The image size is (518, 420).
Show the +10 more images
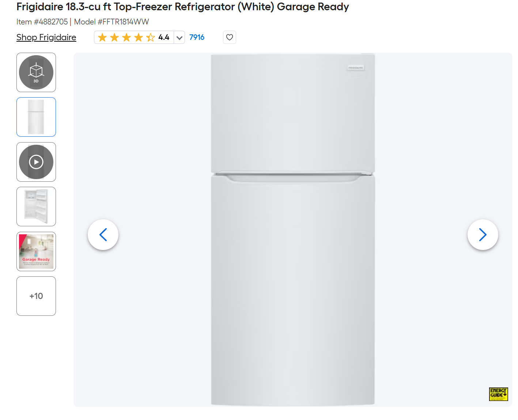[36, 296]
